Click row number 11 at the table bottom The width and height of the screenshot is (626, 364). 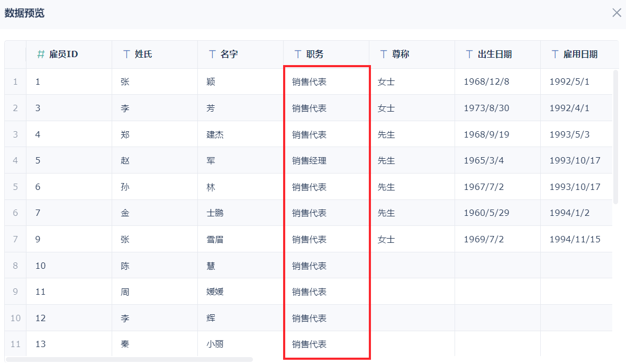click(15, 344)
